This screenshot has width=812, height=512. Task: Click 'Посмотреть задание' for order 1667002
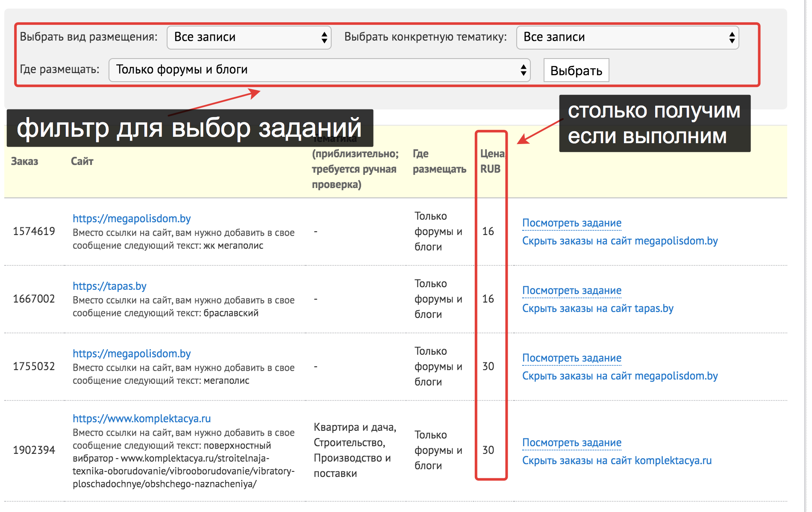[572, 291]
